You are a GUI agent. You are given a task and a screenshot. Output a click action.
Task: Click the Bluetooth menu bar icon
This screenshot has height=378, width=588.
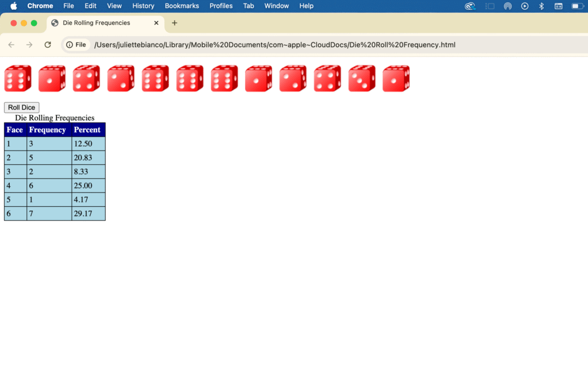point(541,6)
